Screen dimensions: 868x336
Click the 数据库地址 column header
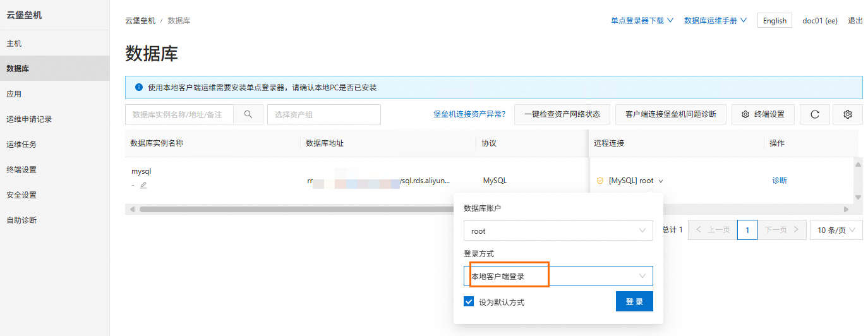click(325, 143)
